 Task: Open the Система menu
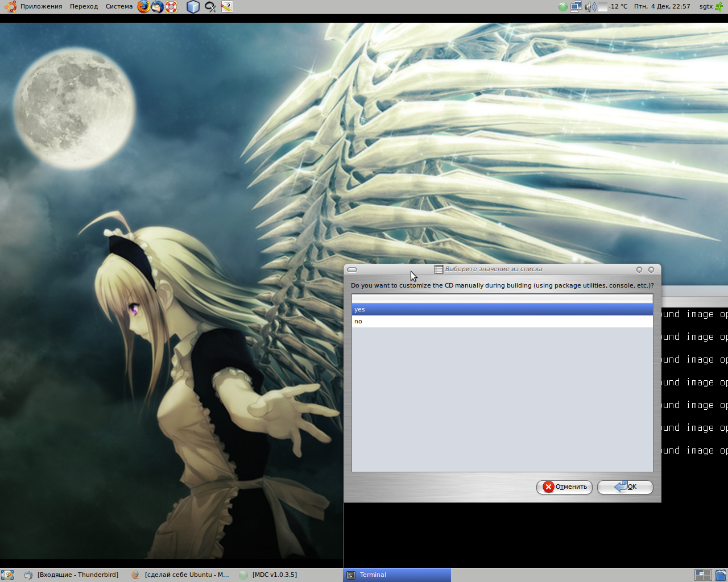tap(119, 7)
